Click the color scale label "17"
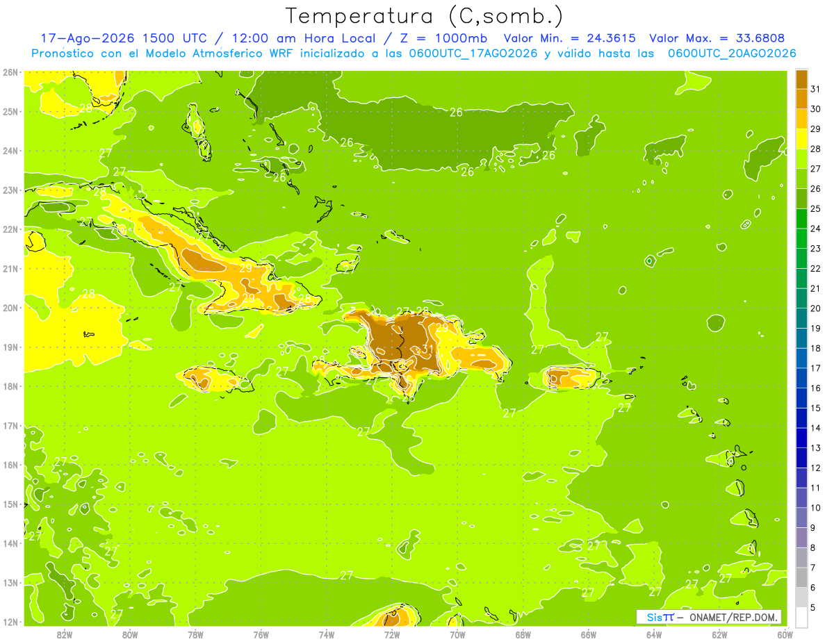This screenshot has height=644, width=834. coord(816,368)
